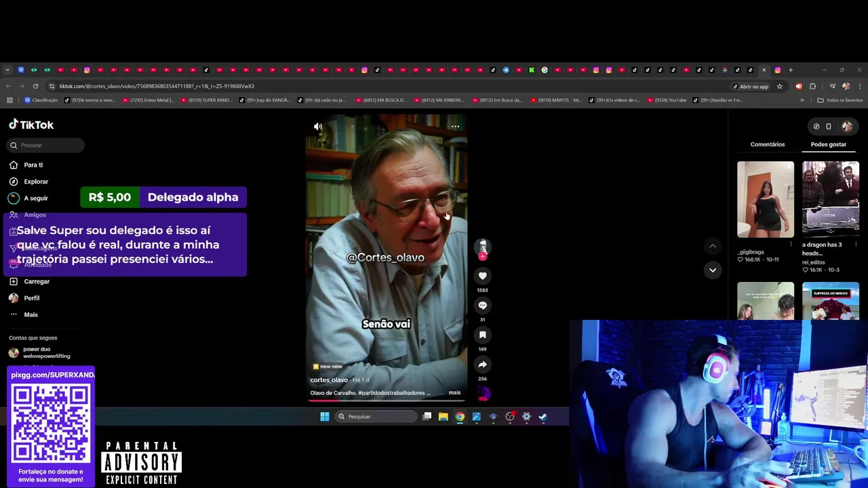Bookmark the page with the star icon
Viewport: 868px width, 488px height.
[780, 87]
